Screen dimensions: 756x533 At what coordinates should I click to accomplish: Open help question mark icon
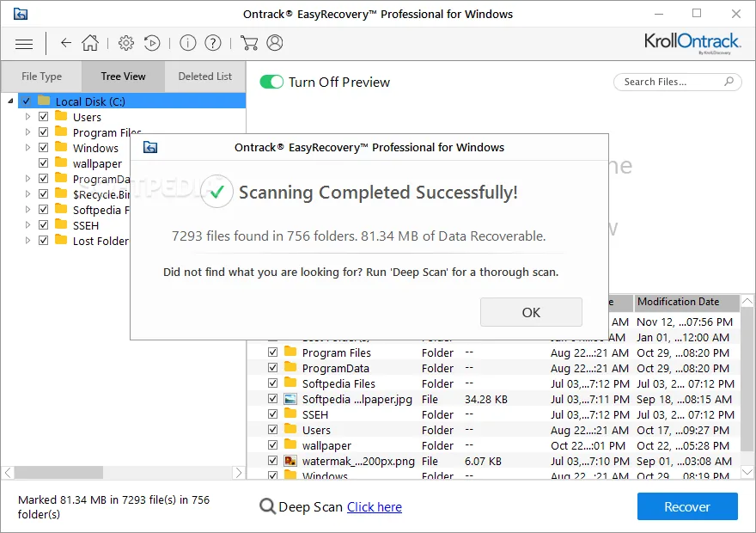[213, 43]
